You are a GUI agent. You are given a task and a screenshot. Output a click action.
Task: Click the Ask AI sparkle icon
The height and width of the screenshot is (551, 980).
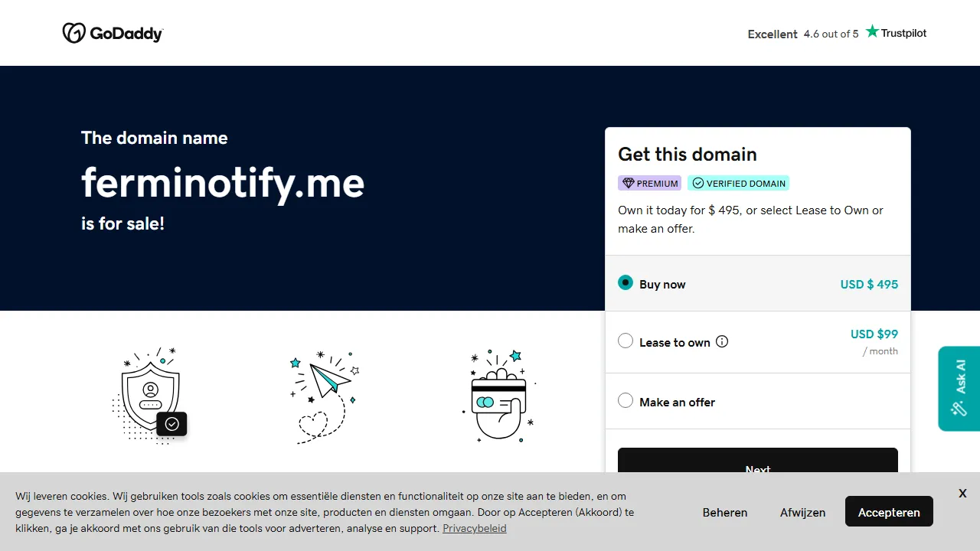click(x=959, y=409)
